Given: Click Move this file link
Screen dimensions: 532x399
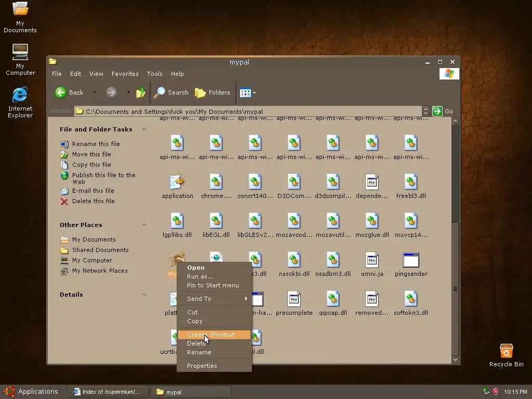Looking at the screenshot, I should [91, 154].
